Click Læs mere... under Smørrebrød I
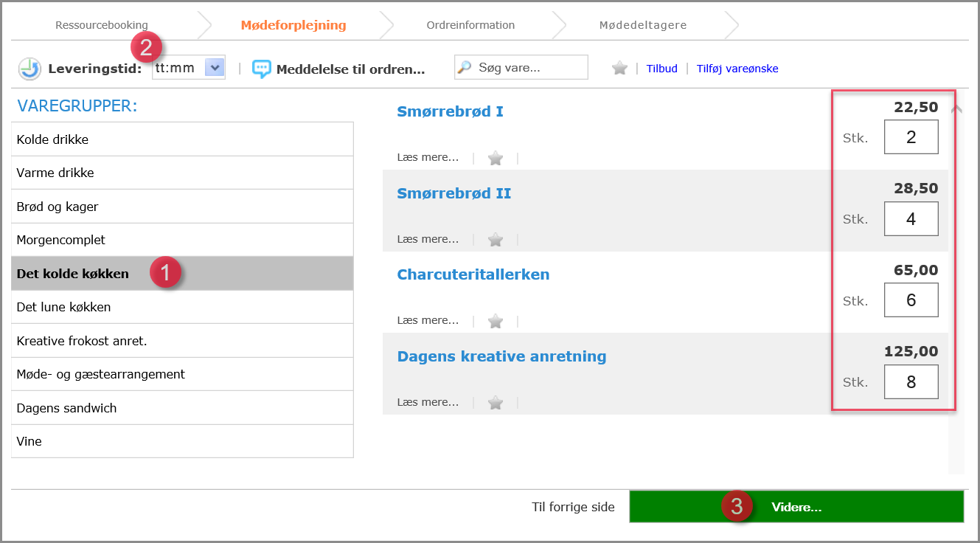980x543 pixels. [x=428, y=157]
